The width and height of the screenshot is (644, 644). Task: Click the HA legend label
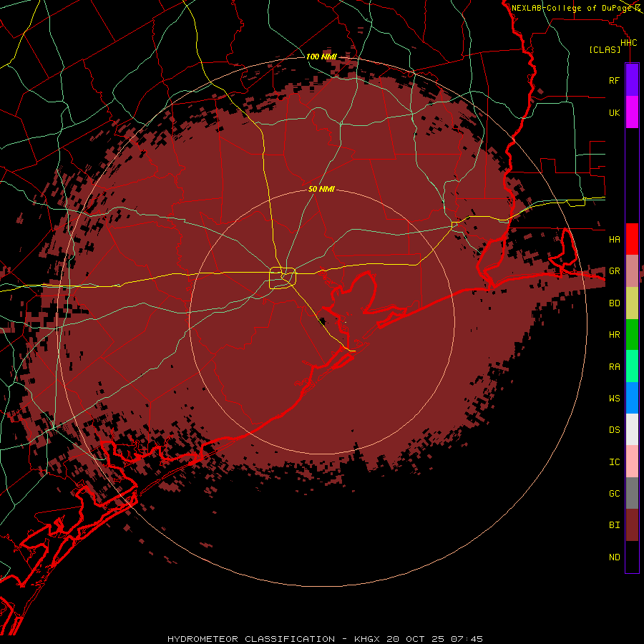tap(614, 240)
